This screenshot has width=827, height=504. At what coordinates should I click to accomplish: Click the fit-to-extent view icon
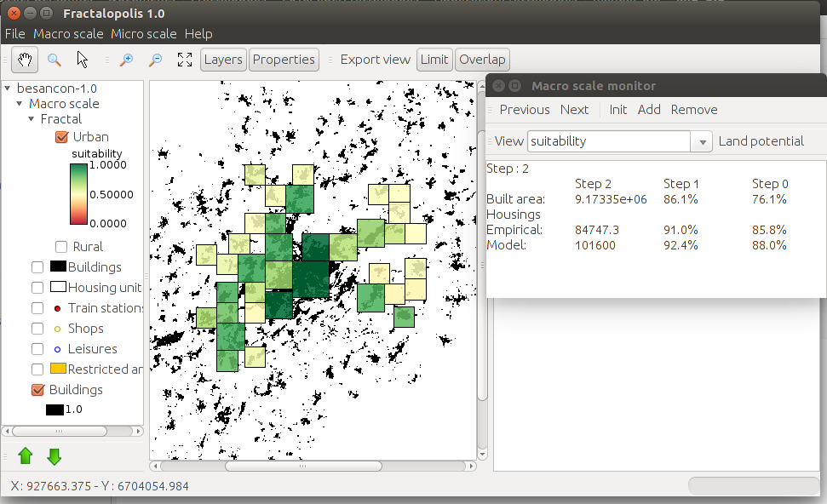(185, 60)
